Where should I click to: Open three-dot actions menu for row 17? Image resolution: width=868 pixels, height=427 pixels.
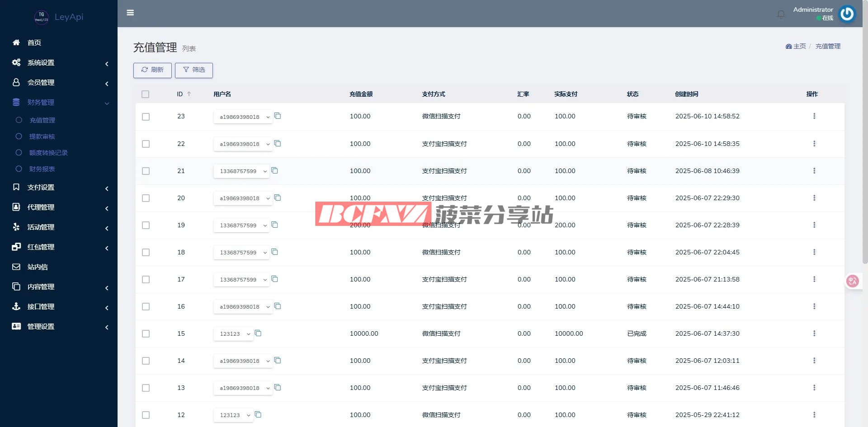click(x=814, y=279)
